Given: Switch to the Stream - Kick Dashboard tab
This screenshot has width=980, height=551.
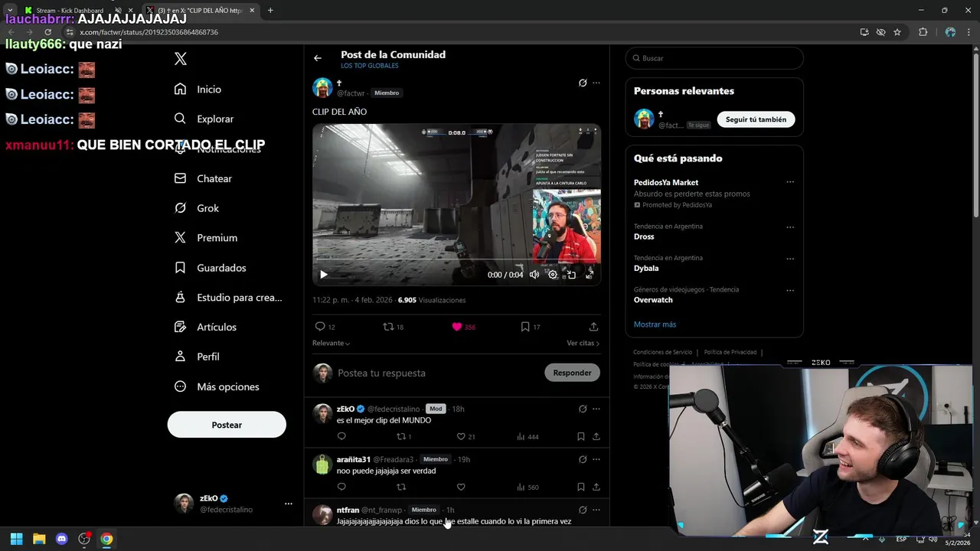Looking at the screenshot, I should [x=69, y=11].
